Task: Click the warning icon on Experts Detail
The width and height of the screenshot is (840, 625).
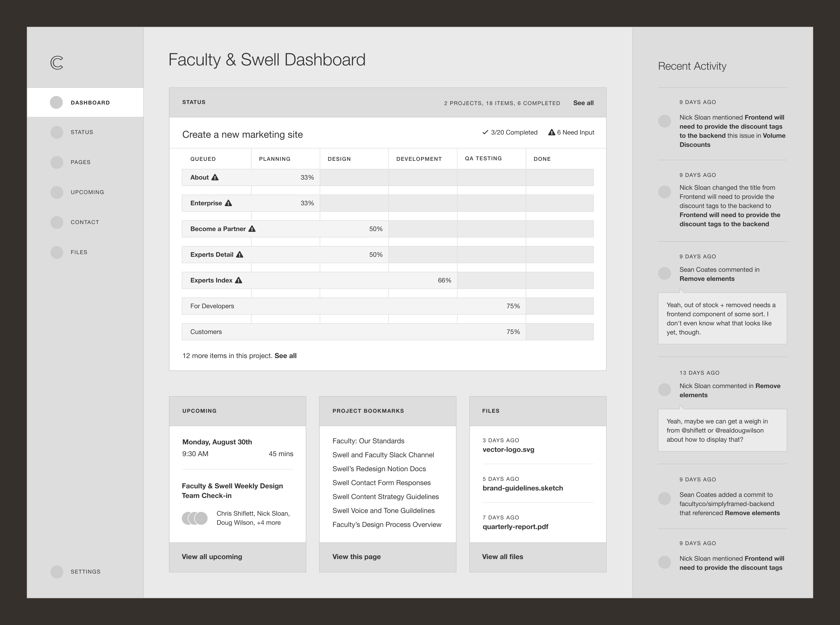Action: 240,254
